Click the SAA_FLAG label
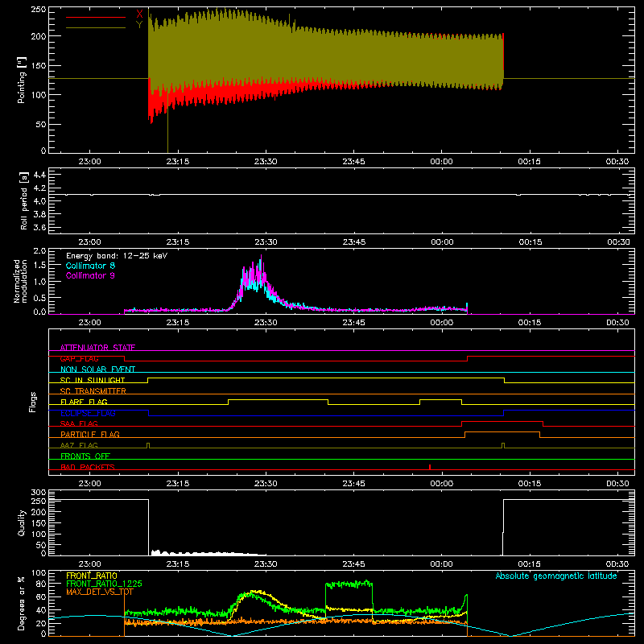 point(79,423)
